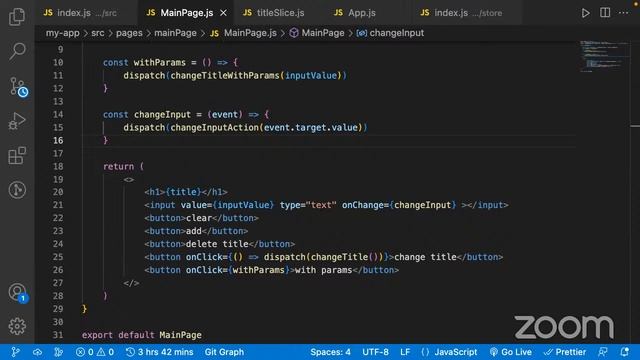Run the code with play icon
This screenshot has width=640, height=360.
click(585, 13)
